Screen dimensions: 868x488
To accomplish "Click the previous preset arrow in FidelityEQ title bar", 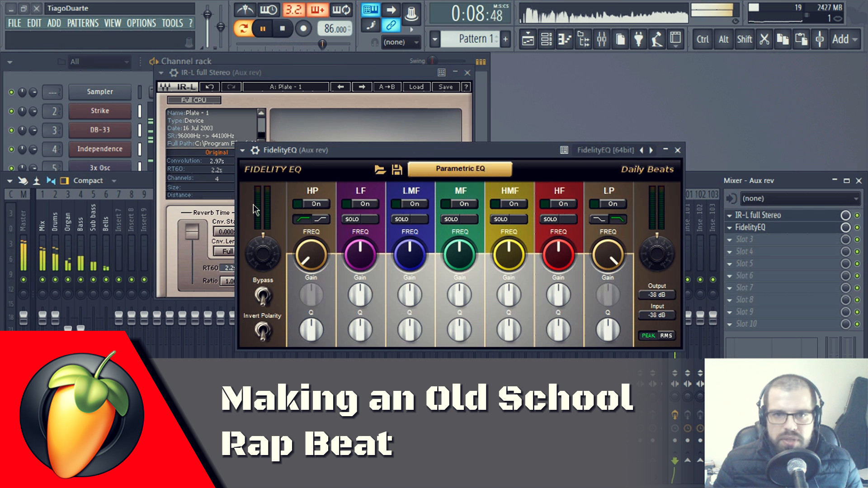I will point(641,150).
